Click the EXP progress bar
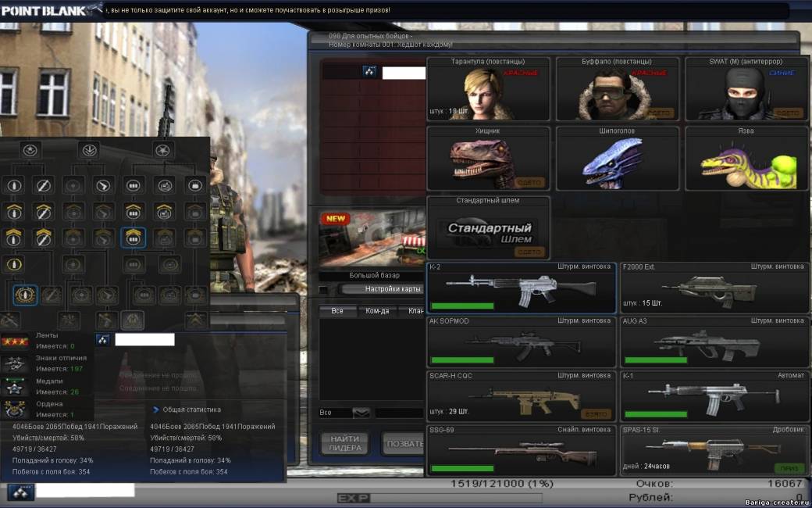Viewport: 812px width, 508px height. [440, 498]
